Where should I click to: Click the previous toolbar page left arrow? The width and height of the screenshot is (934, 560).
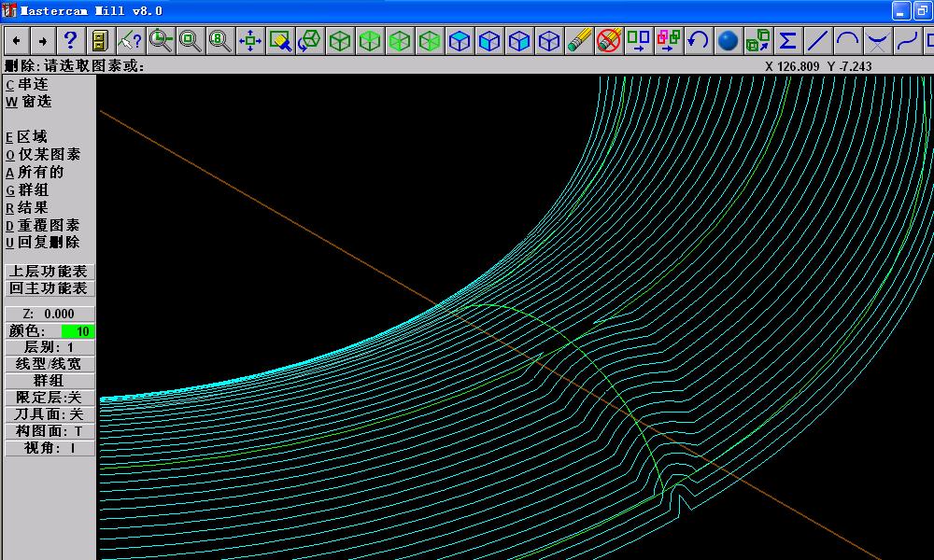click(16, 40)
